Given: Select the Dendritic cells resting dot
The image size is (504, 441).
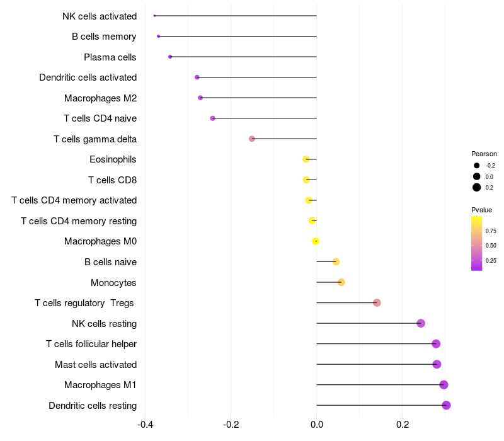Looking at the screenshot, I should (x=446, y=405).
